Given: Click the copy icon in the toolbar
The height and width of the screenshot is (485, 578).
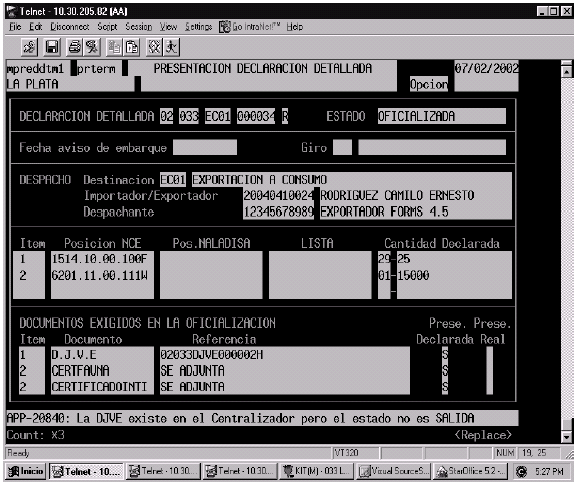Looking at the screenshot, I should click(x=114, y=47).
